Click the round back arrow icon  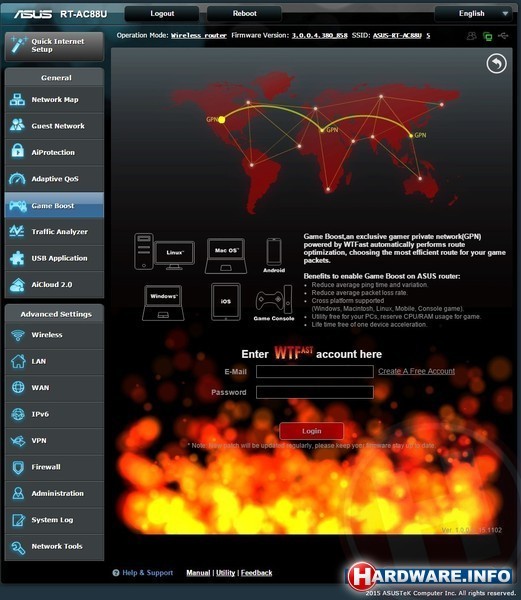[x=497, y=64]
